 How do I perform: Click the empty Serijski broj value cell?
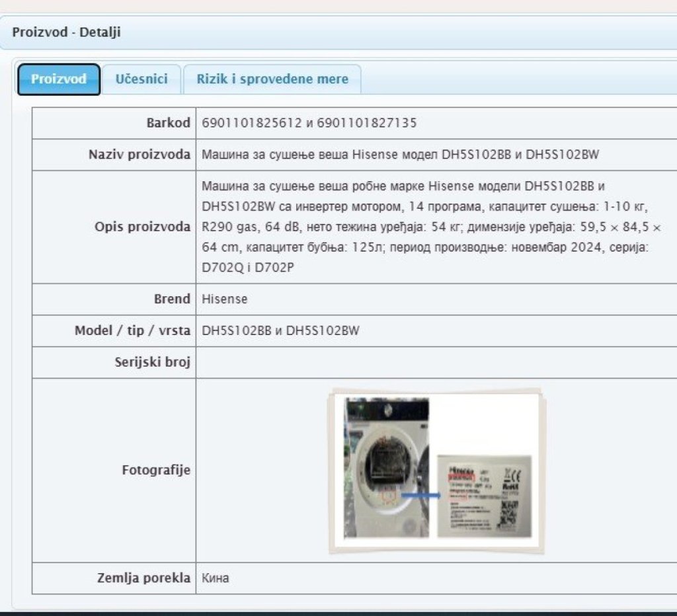436,362
